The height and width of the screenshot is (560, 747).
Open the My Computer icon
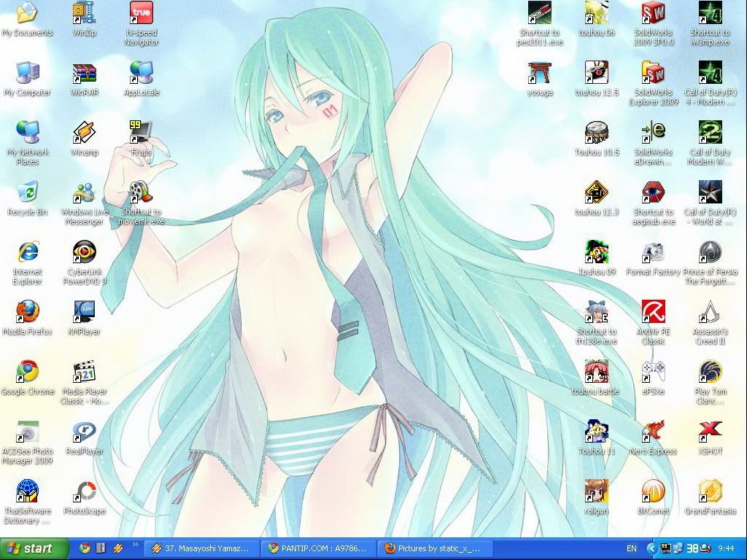tap(27, 72)
